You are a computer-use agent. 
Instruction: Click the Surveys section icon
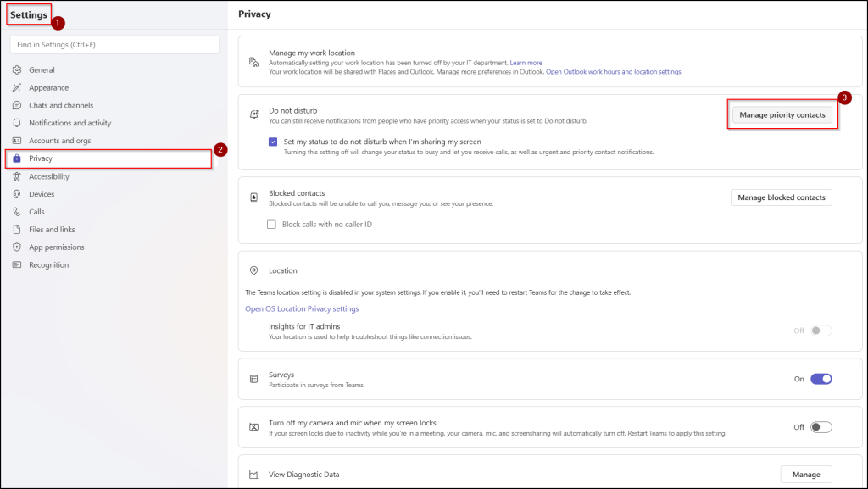pyautogui.click(x=253, y=379)
